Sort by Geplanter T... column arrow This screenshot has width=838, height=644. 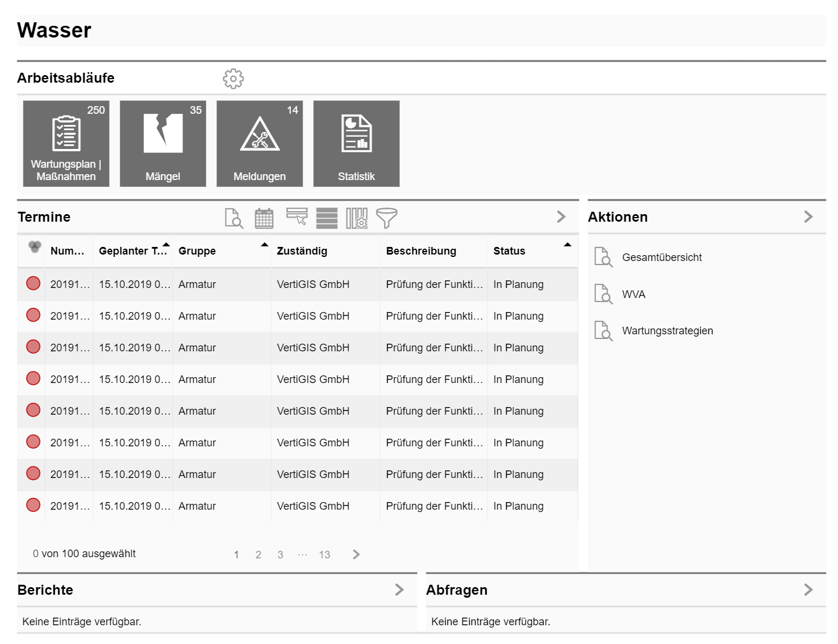tap(166, 245)
